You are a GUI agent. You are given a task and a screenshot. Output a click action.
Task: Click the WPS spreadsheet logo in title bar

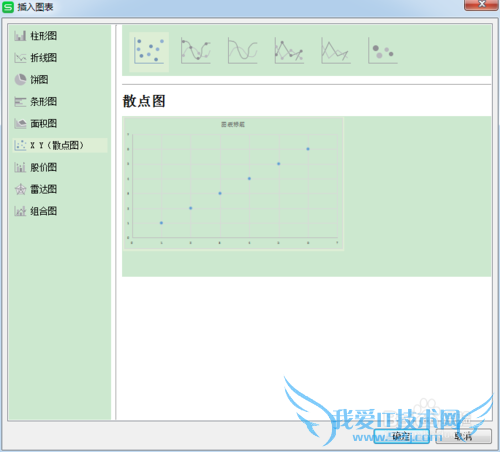(x=8, y=7)
